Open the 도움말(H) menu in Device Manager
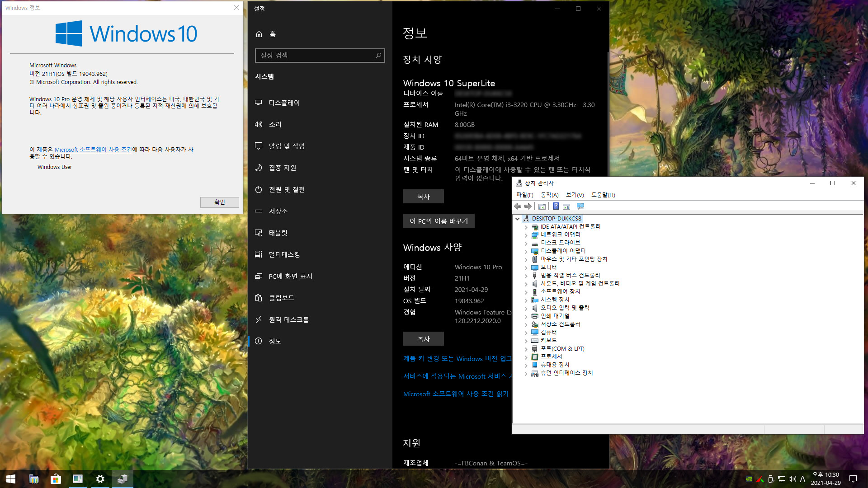 click(603, 195)
